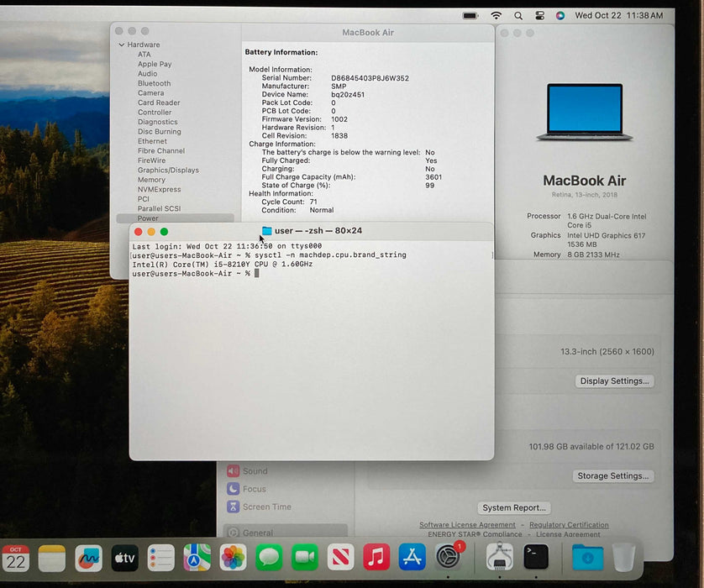Collapse the Hardware tree section
704x588 pixels.
click(x=122, y=45)
